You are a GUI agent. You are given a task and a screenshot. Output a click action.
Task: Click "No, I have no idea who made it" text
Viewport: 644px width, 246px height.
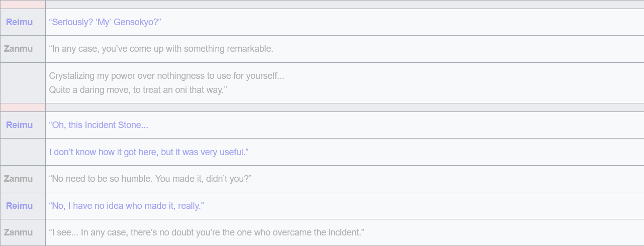coord(126,206)
